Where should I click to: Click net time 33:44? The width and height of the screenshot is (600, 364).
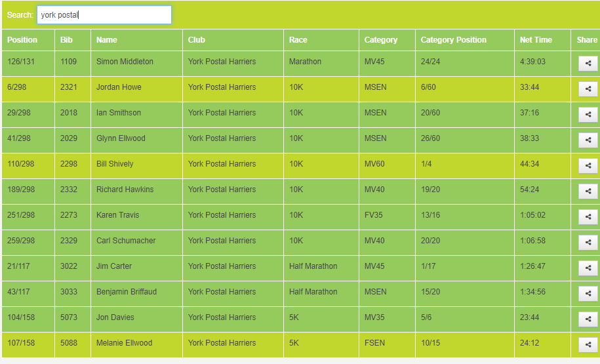(529, 87)
